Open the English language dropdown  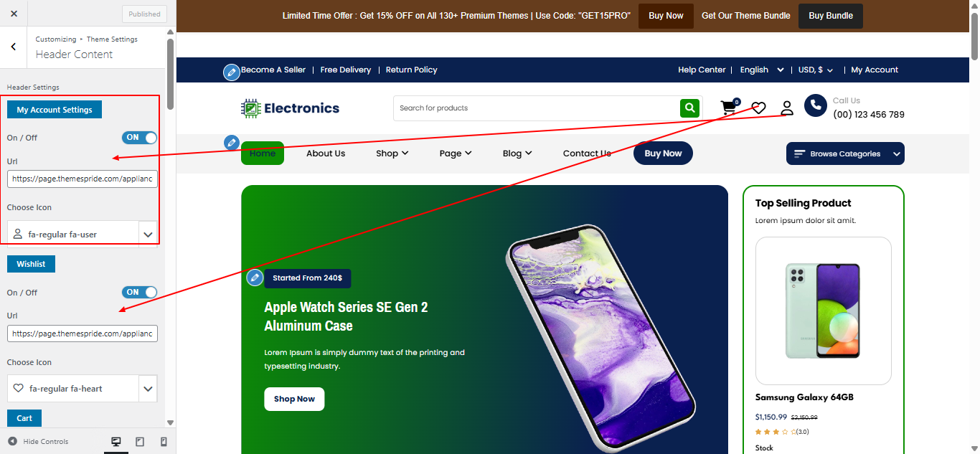(762, 70)
